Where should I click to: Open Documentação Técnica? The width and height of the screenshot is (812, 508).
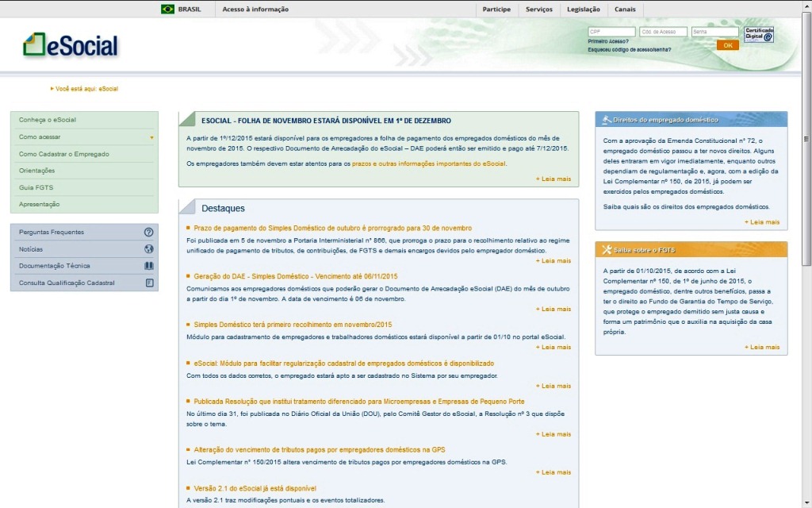[84, 266]
